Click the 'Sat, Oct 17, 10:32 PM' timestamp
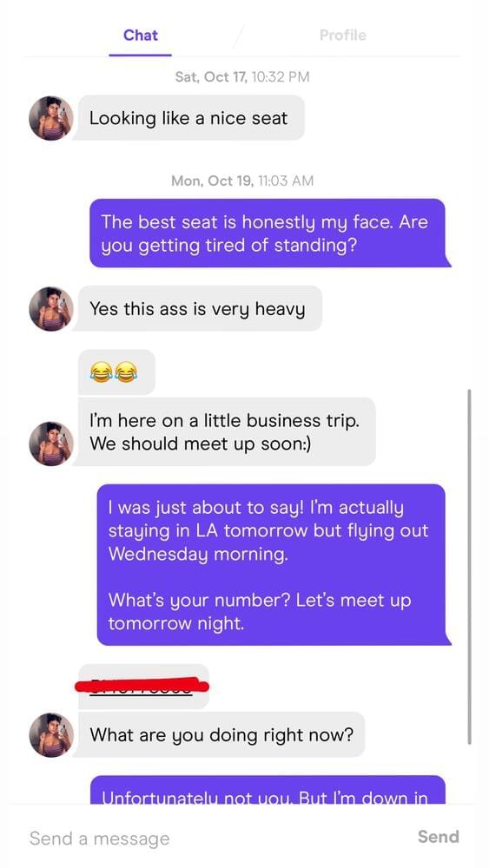 (242, 76)
